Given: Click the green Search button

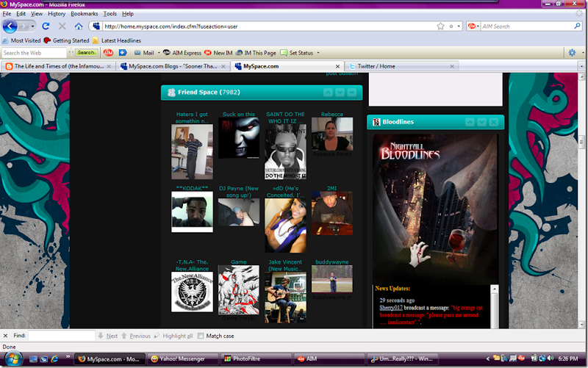Looking at the screenshot, I should (86, 53).
